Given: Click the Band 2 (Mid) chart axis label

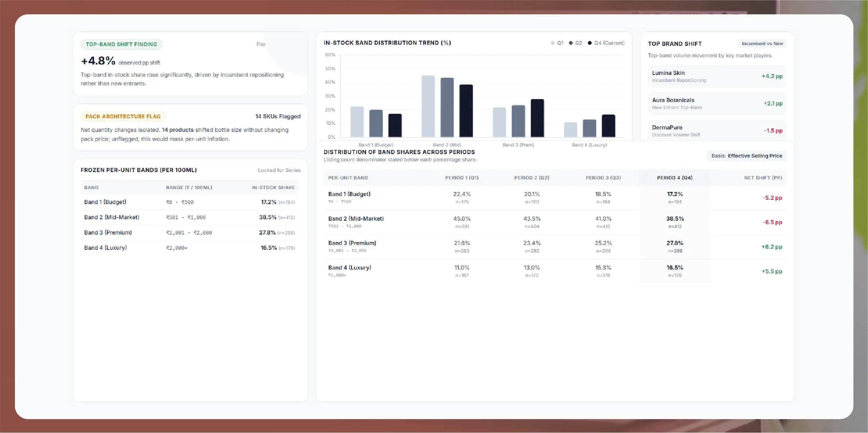Looking at the screenshot, I should [447, 145].
